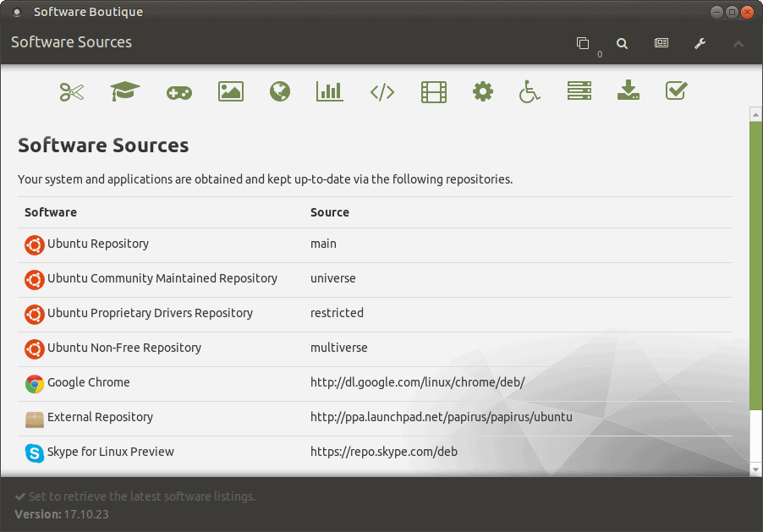Viewport: 763px width, 532px height.
Task: Click the Software Boutique title bar app icon
Action: [x=17, y=12]
